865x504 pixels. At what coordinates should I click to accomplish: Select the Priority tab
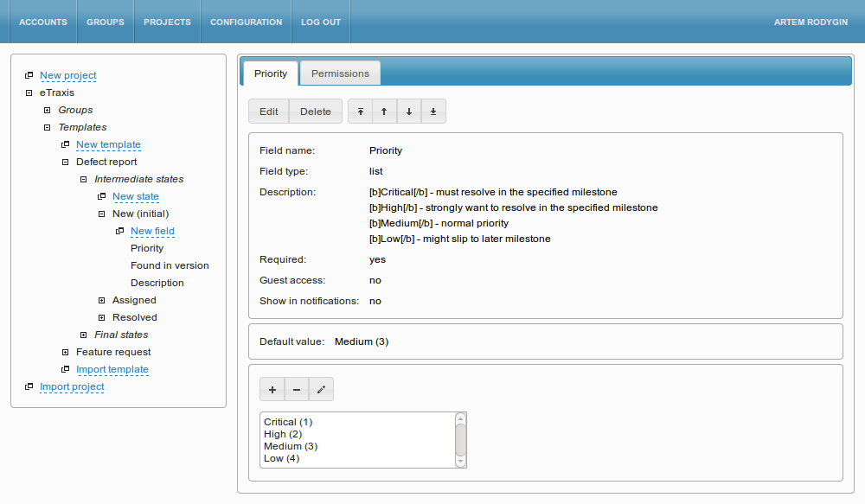(271, 73)
